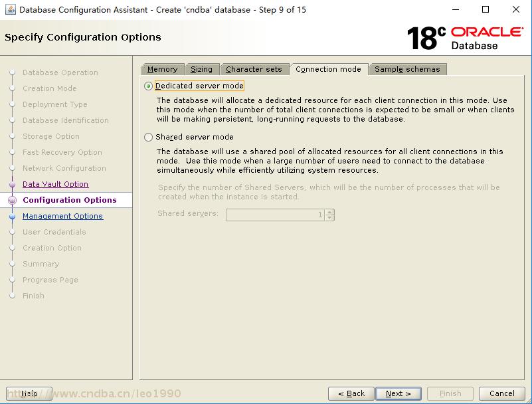This screenshot has height=404, width=532.
Task: Click the User Credentials step label
Action: [54, 232]
